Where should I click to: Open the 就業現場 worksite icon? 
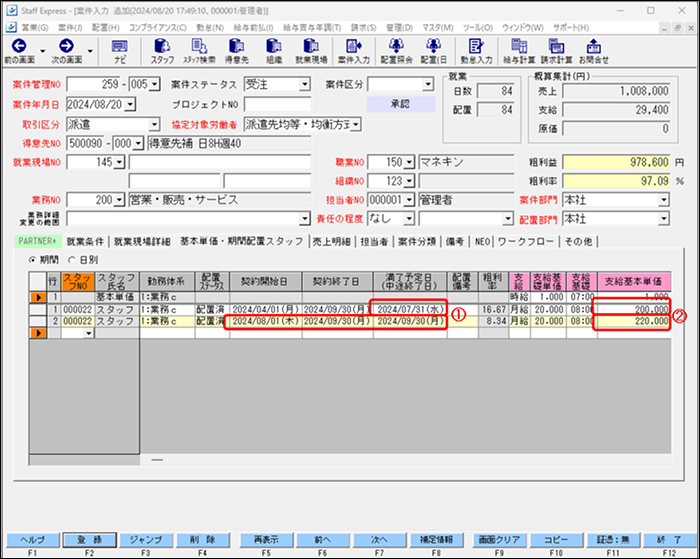pyautogui.click(x=311, y=46)
